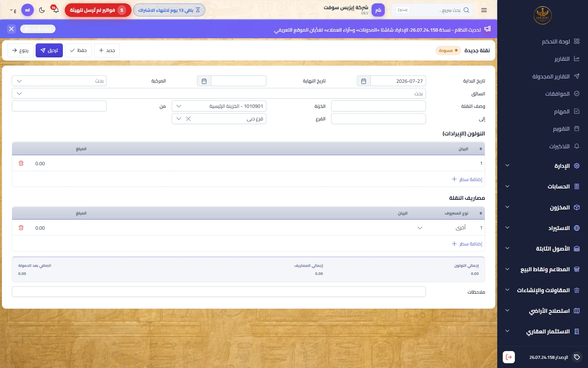Expand المطاعم ونقاط البيع section chevron
Screen dimensions: 588x368
pyautogui.click(x=507, y=269)
